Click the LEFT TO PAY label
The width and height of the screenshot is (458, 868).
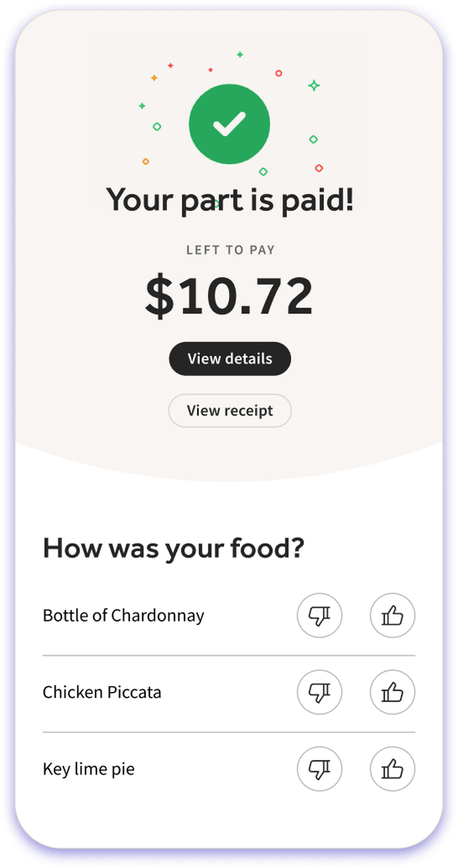231,250
